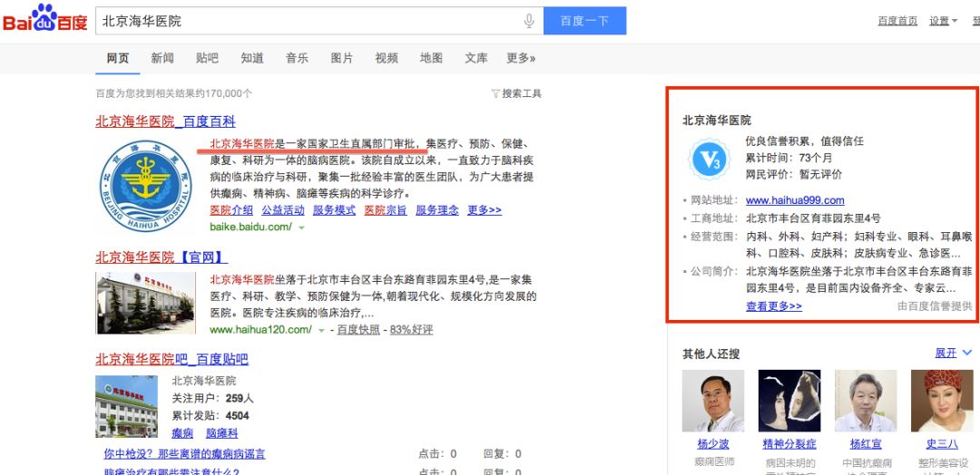Viewport: 980px width, 475px height.
Task: Open post 你中枪没？那些离谱的癫痫病谣言
Action: pos(184,454)
